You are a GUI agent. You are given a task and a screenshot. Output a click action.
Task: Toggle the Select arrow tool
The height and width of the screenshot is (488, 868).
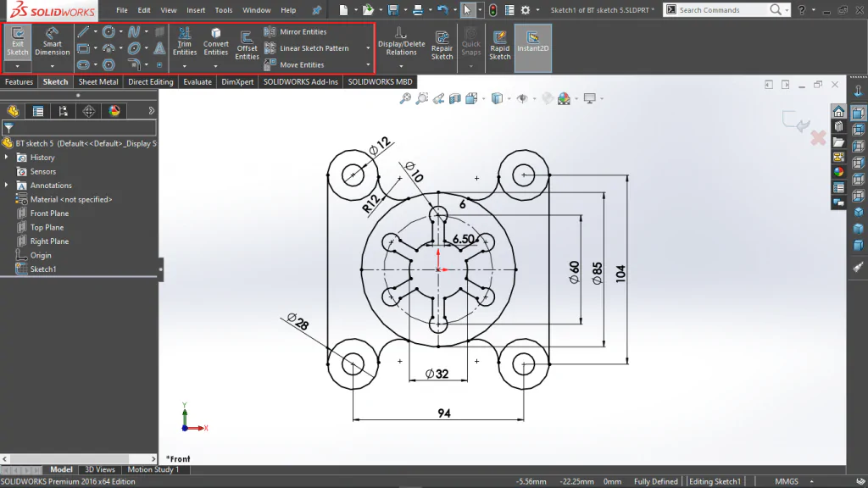(x=467, y=10)
